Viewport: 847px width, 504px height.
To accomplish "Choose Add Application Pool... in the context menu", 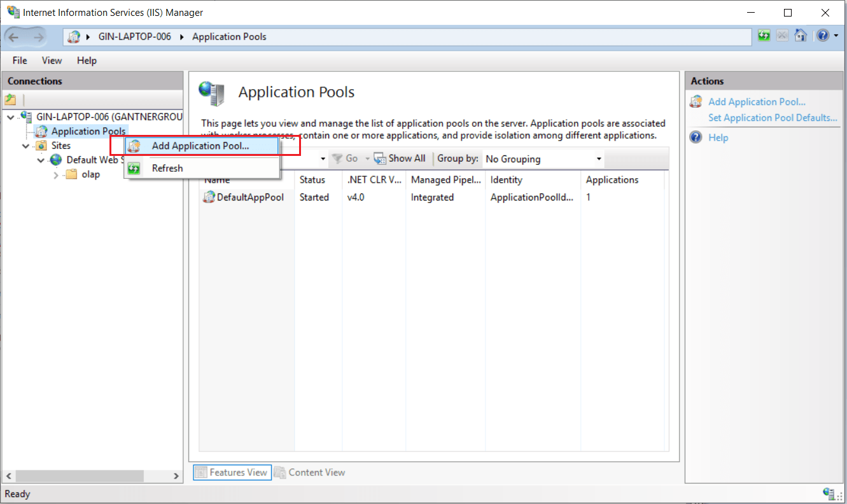I will click(x=202, y=146).
